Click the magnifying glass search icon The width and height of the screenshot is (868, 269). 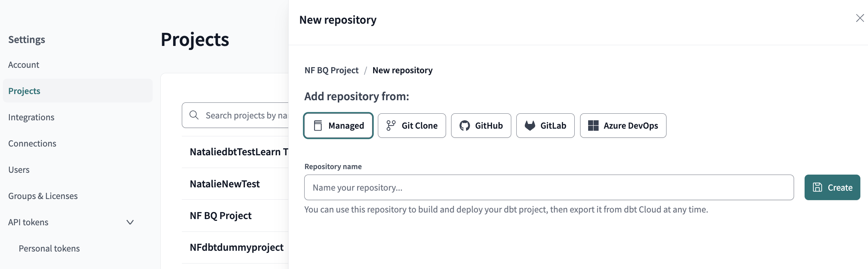coord(194,115)
